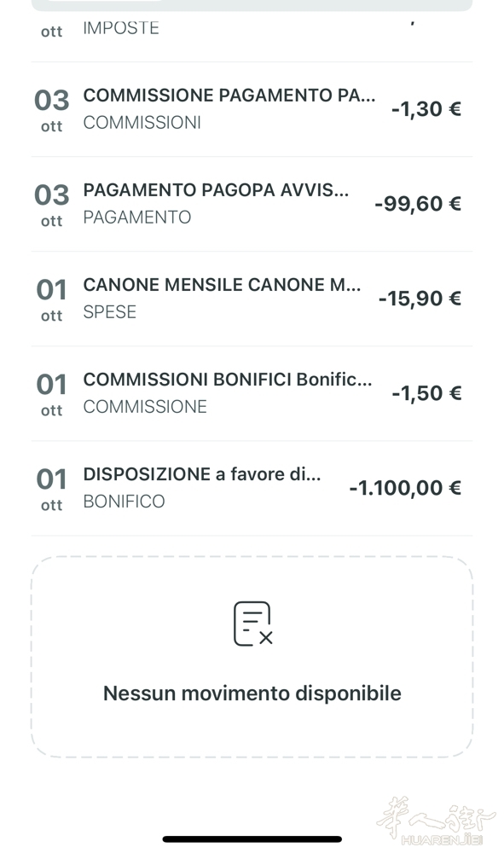Viewport: 504px width, 853px height.
Task: Tap the -15,90 € amount
Action: coord(420,299)
